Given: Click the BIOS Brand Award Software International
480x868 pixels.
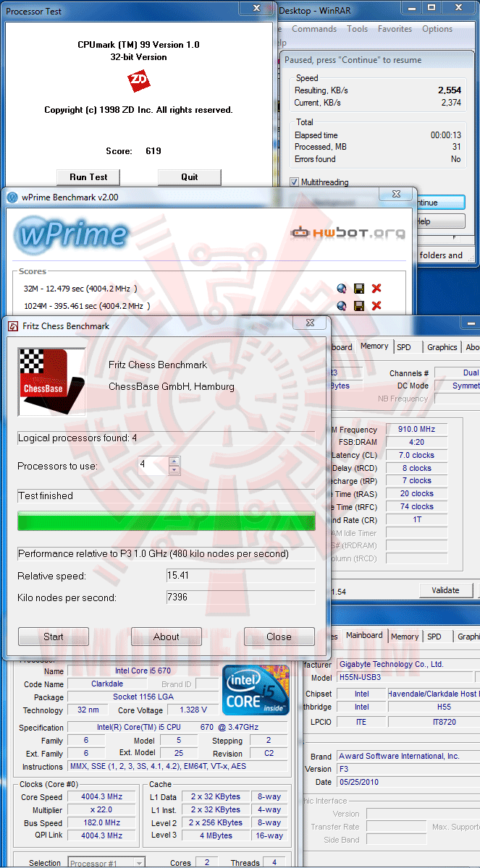Looking at the screenshot, I should pos(408,756).
